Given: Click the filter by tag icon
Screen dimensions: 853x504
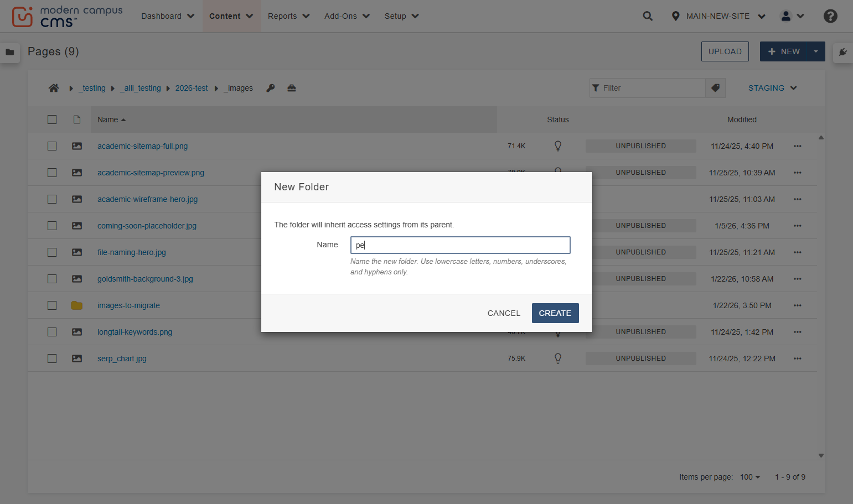Looking at the screenshot, I should pos(715,88).
